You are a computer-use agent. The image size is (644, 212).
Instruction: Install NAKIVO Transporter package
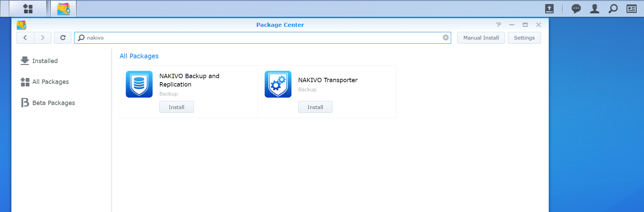pos(315,107)
